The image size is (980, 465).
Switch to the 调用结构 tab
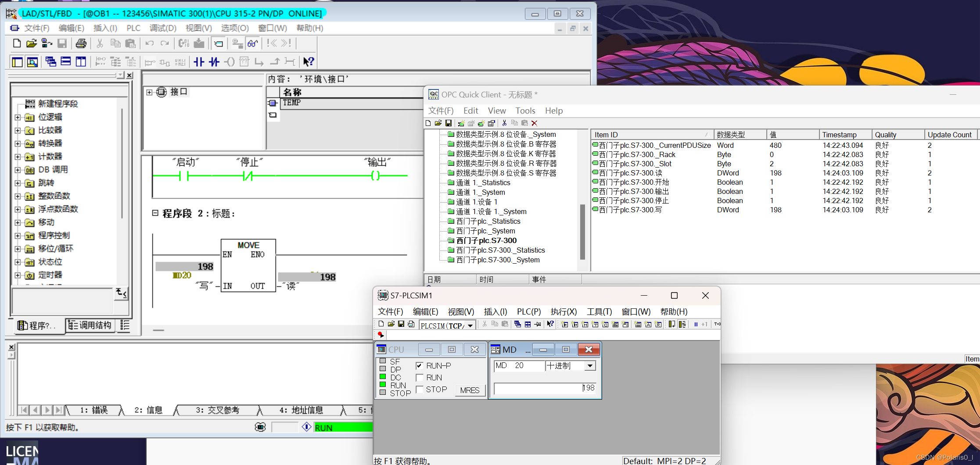pos(90,325)
